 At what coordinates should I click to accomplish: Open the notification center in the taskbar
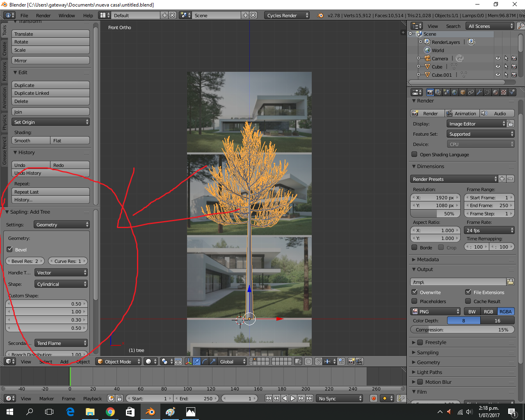(x=512, y=412)
